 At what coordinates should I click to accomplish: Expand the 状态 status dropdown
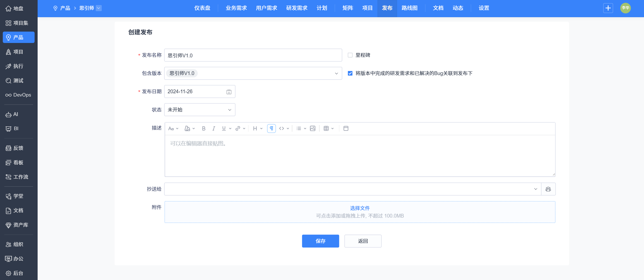[x=199, y=110]
